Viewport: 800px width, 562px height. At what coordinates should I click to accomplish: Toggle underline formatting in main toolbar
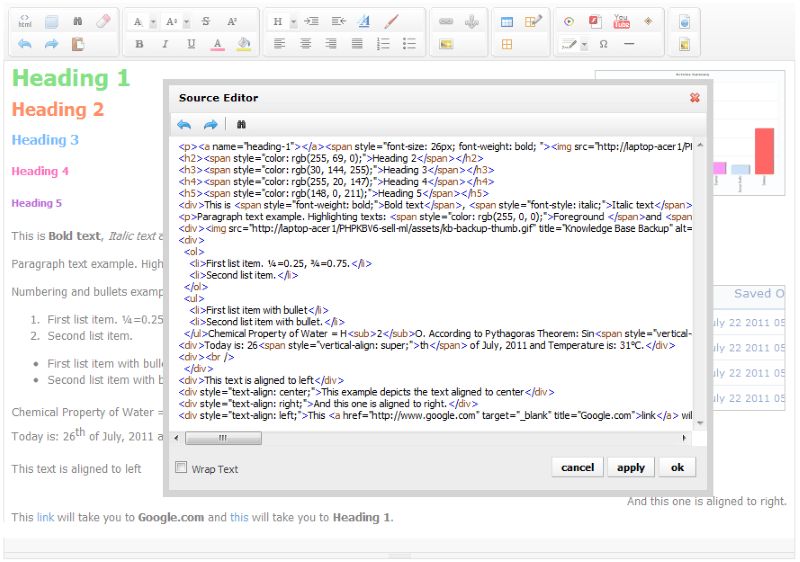pyautogui.click(x=191, y=44)
